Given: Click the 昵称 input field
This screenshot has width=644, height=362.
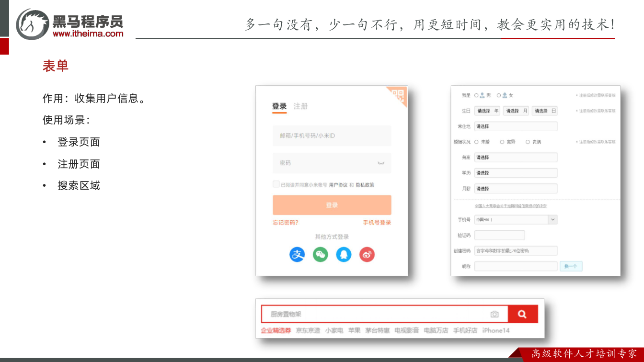Looking at the screenshot, I should 516,266.
